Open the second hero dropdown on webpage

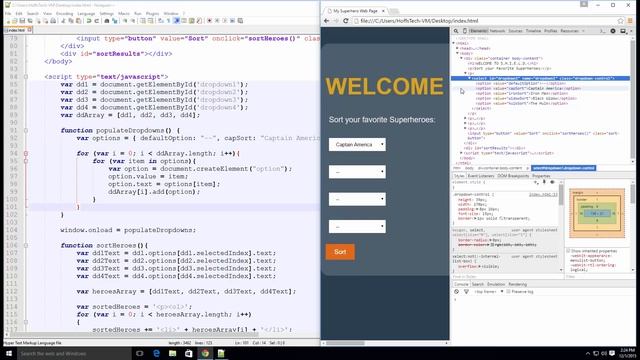[x=357, y=172]
